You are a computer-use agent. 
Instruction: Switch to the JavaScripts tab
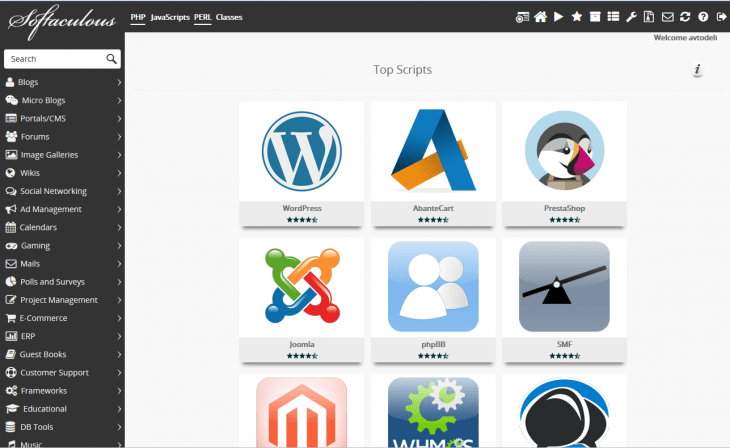click(170, 17)
